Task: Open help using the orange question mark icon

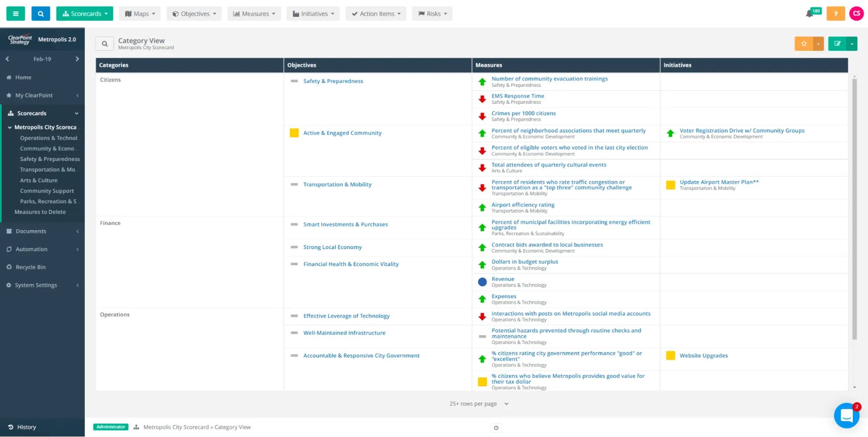Action: [835, 13]
